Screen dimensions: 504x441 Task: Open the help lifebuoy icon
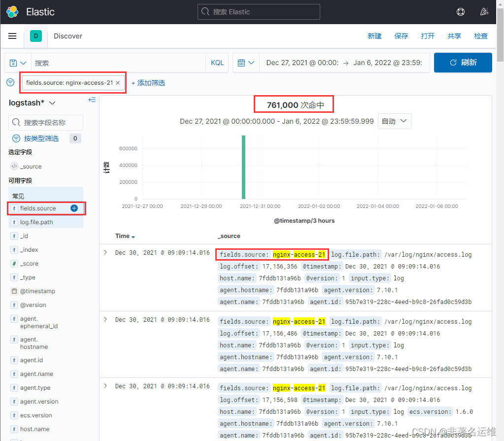[460, 12]
